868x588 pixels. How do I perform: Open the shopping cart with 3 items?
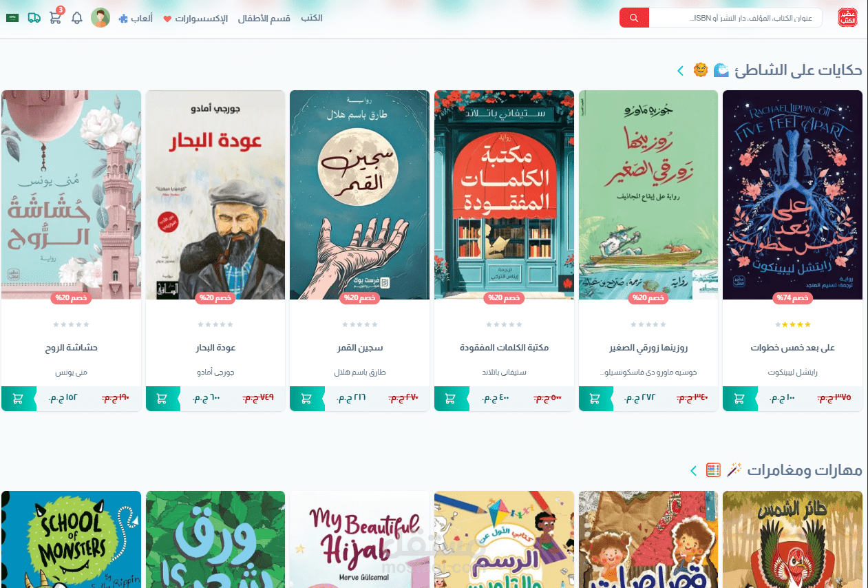tap(56, 17)
